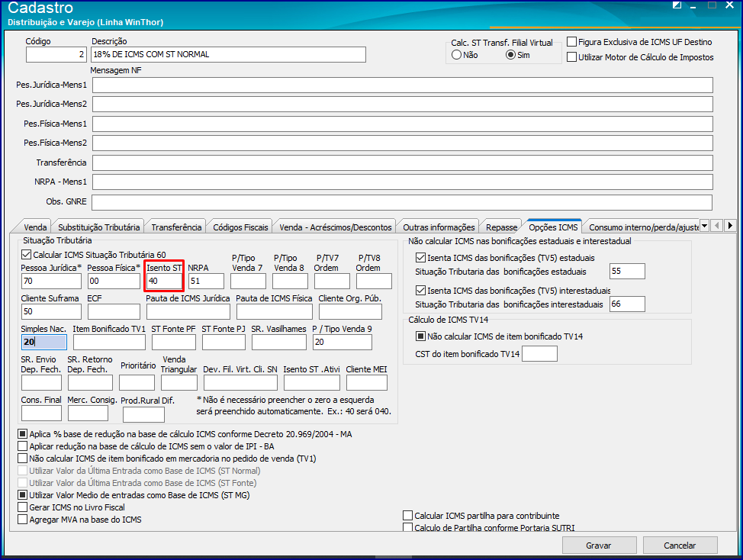Open the Códigos Fiscais tab

pos(240,227)
